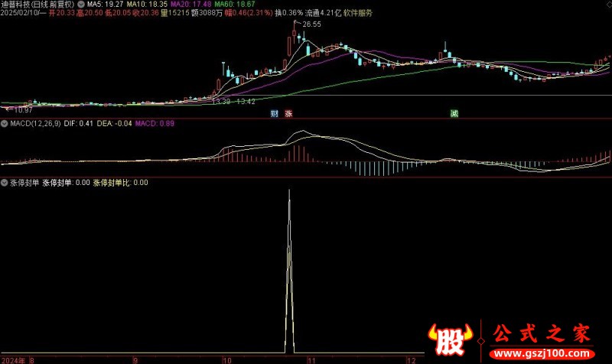This screenshot has width=612, height=364.
Task: Click month 12 marker on time axis
Action: 412,360
